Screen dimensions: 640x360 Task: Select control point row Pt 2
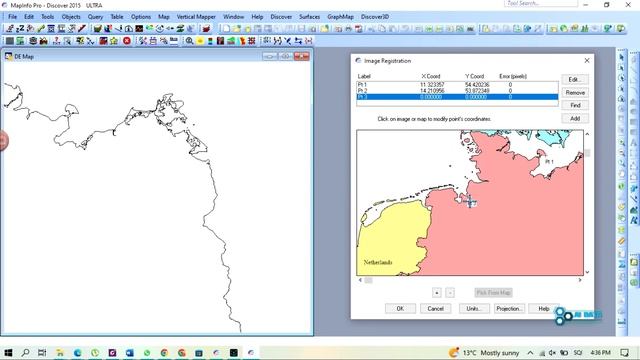[457, 91]
